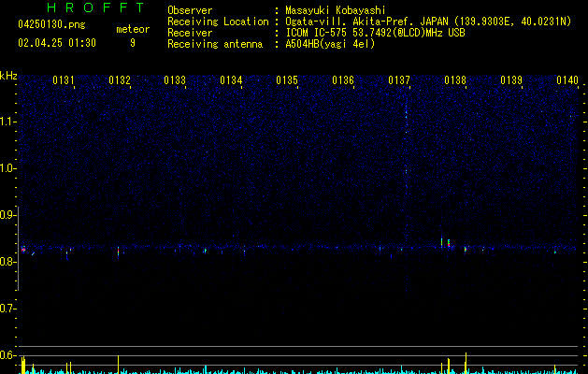Viewport: 588px width, 374px height.
Task: Click the 0139 time marker
Action: (x=511, y=80)
